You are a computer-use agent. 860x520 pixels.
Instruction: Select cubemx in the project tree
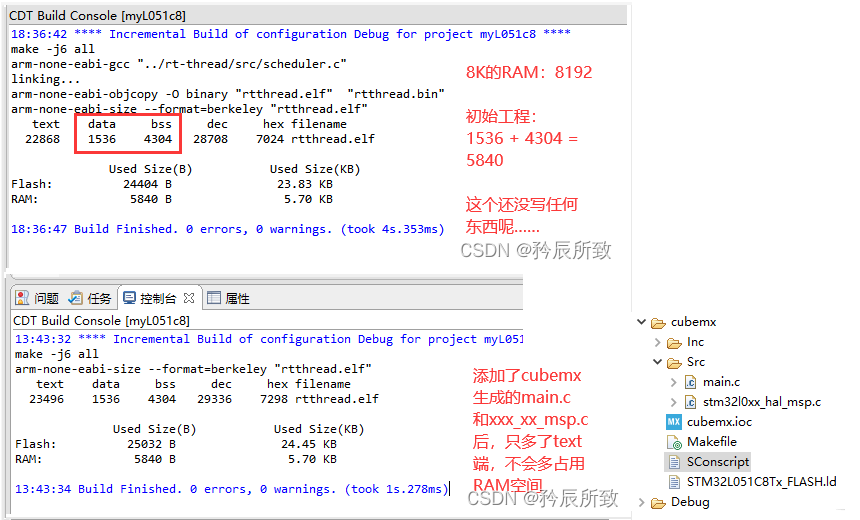pos(693,322)
